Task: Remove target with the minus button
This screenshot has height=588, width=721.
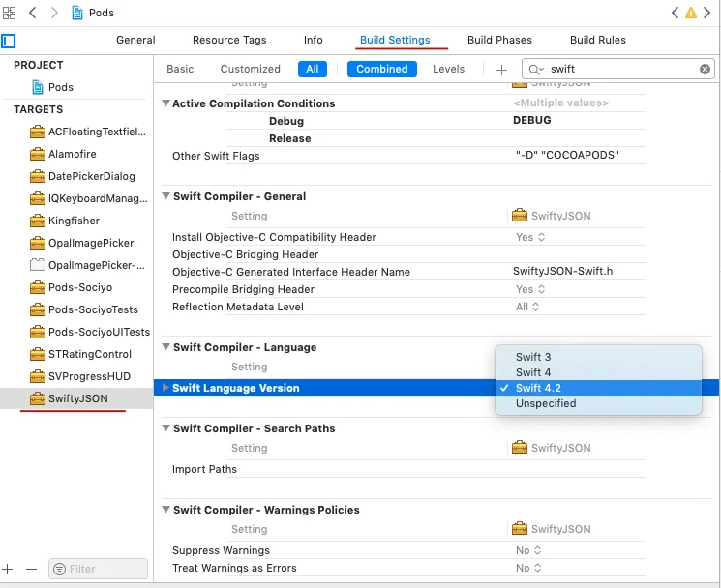Action: click(31, 570)
